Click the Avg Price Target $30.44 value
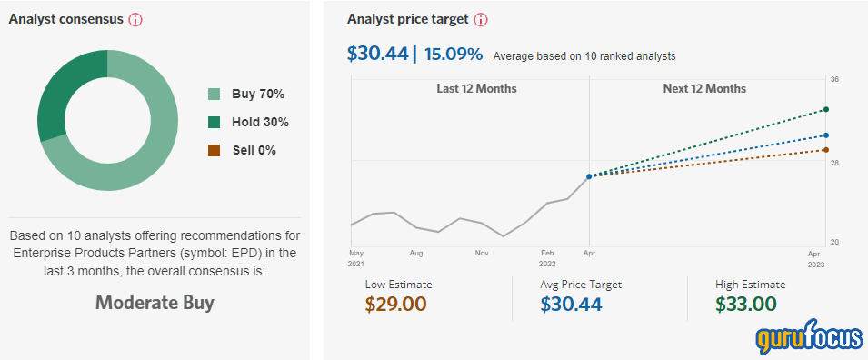This screenshot has height=360, width=868. pos(572,304)
